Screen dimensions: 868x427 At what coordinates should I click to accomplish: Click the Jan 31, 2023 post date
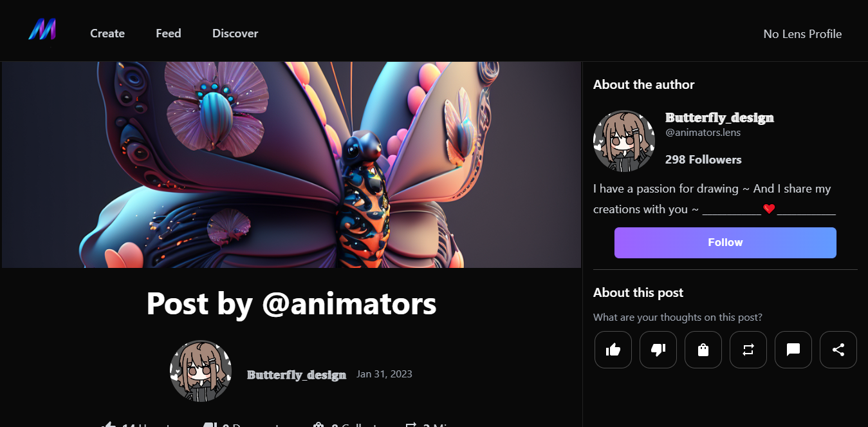click(x=384, y=374)
